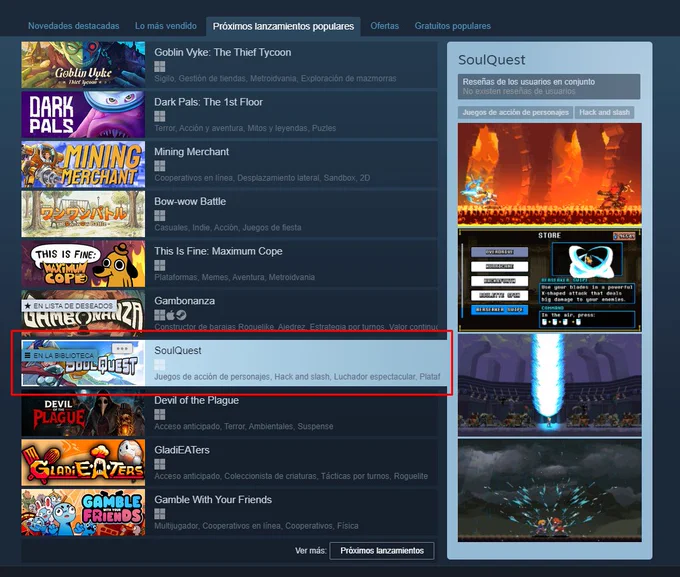Click Windows icon under Devil of the Plague
The width and height of the screenshot is (680, 577).
point(160,414)
